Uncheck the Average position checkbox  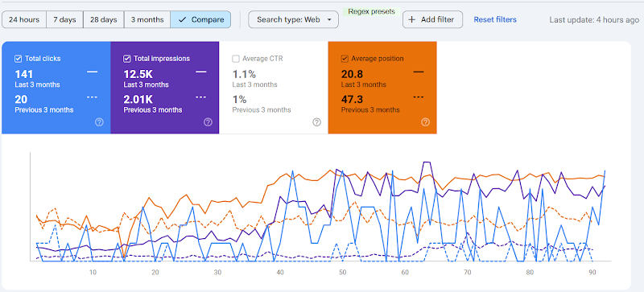point(345,59)
